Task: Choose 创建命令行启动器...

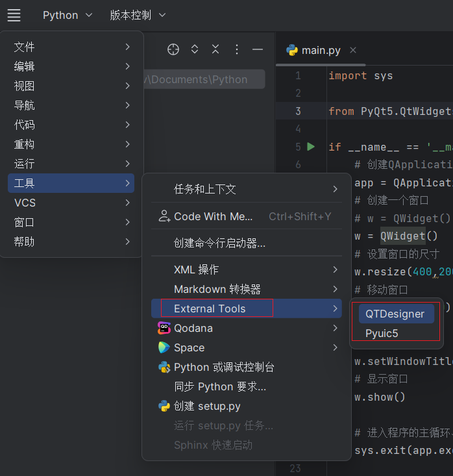Action: (247, 243)
